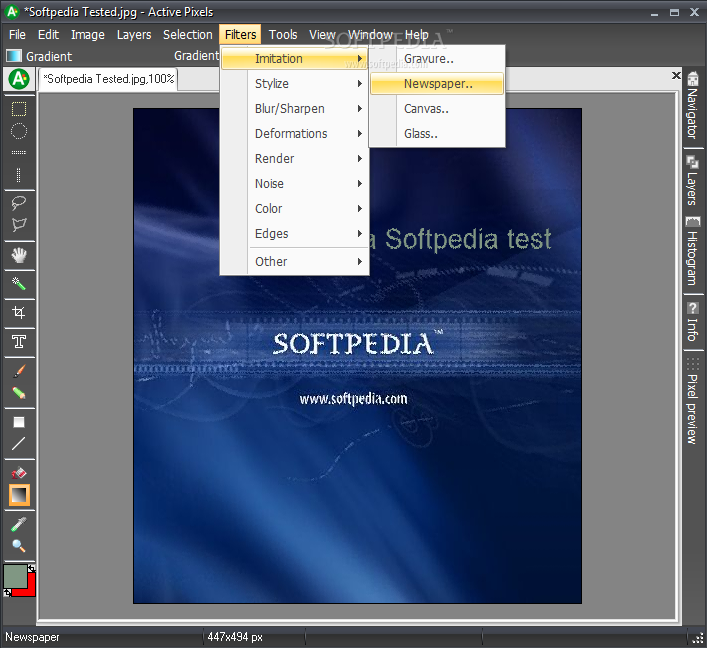Open the Window menu
Image resolution: width=707 pixels, height=648 pixels.
[x=370, y=35]
